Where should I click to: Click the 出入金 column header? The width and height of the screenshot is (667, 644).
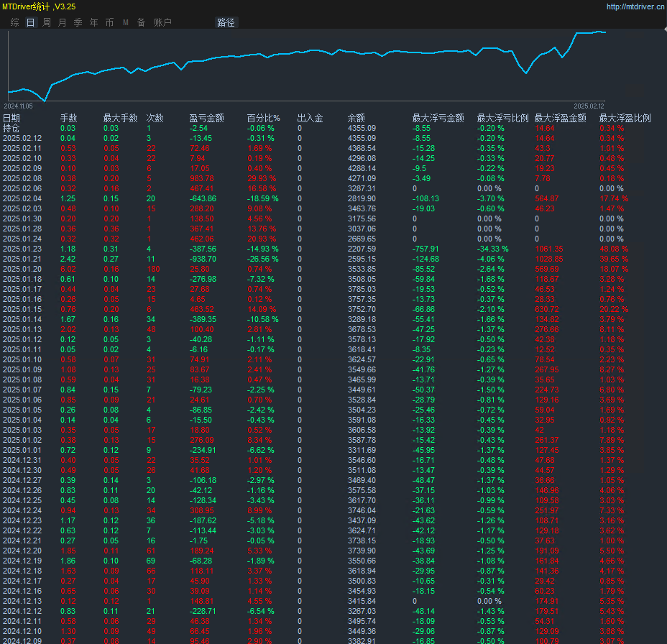pos(310,119)
